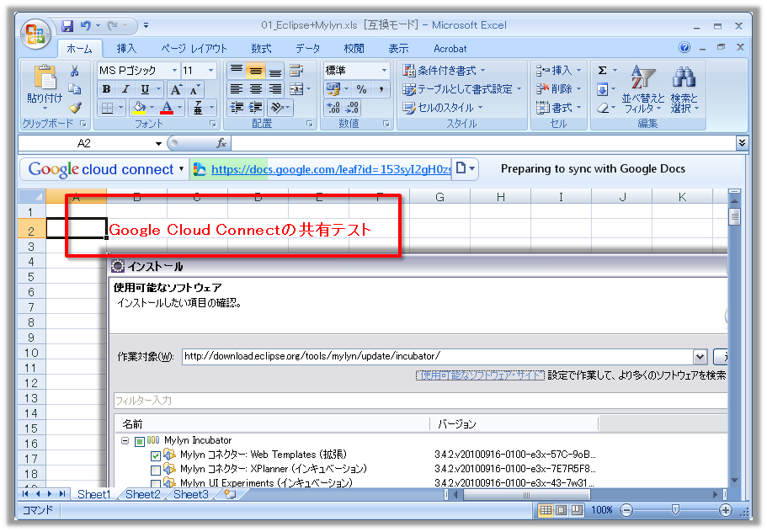Click AutoSum sigma icon

[x=603, y=71]
